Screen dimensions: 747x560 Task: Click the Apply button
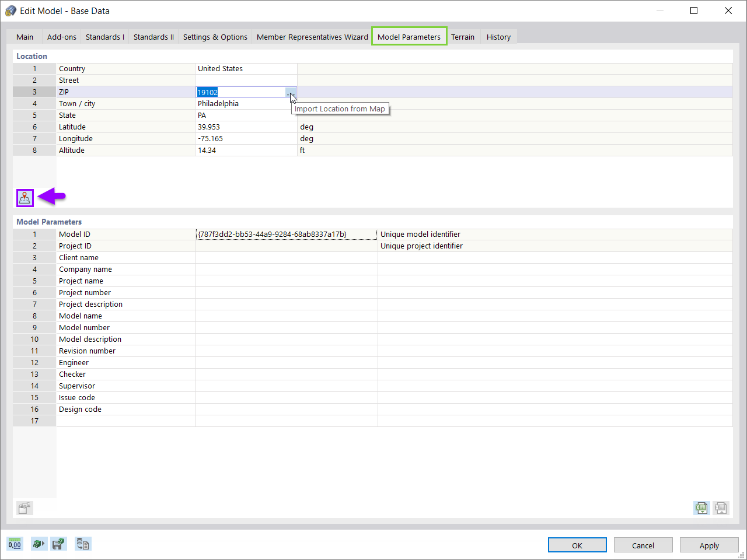coord(709,545)
